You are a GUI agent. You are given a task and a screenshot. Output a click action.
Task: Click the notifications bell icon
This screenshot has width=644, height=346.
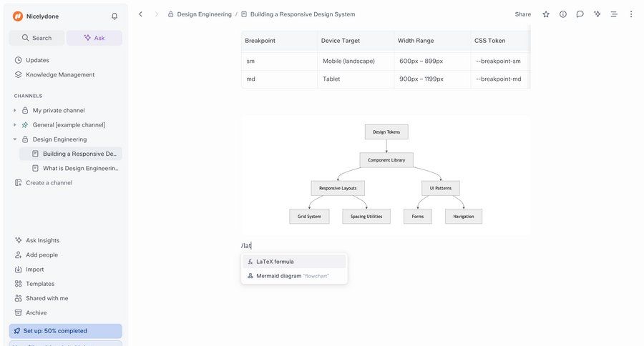[114, 16]
